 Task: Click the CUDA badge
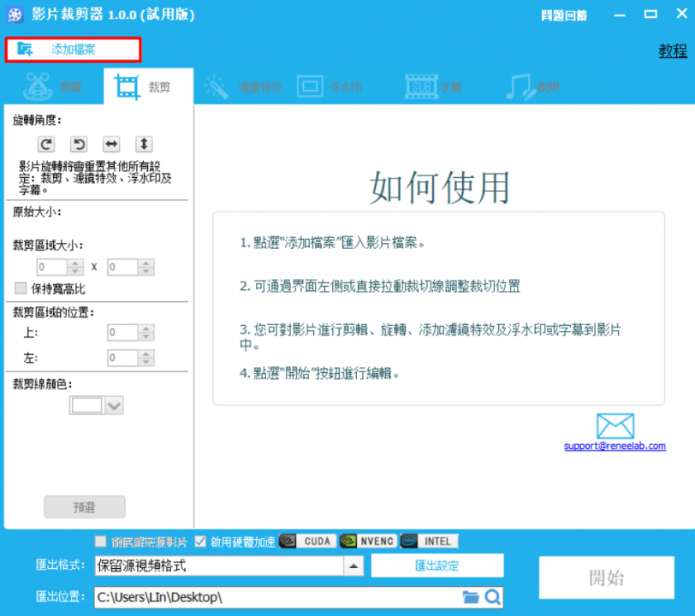307,541
